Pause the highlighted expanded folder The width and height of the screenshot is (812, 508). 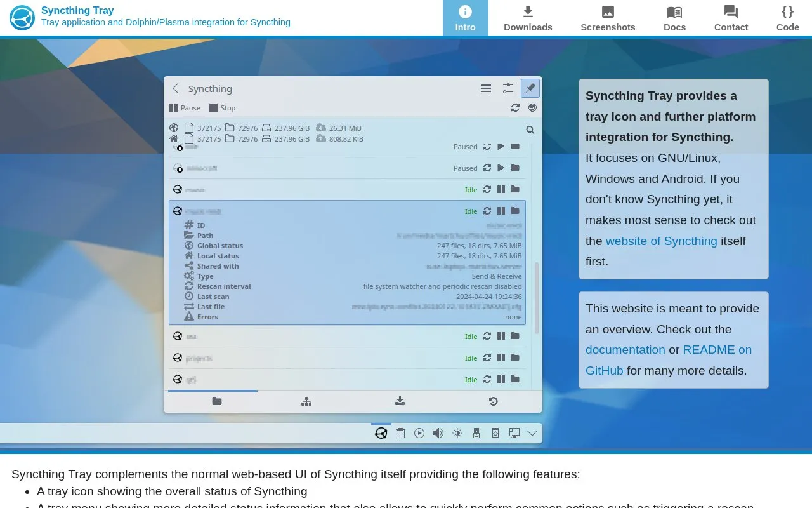point(501,211)
